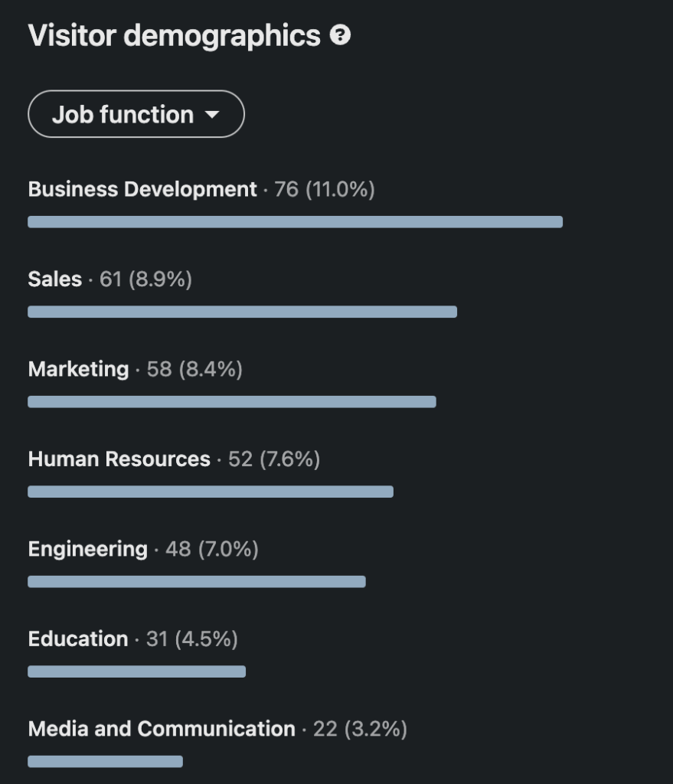Click the Human Resources bar

pyautogui.click(x=211, y=490)
